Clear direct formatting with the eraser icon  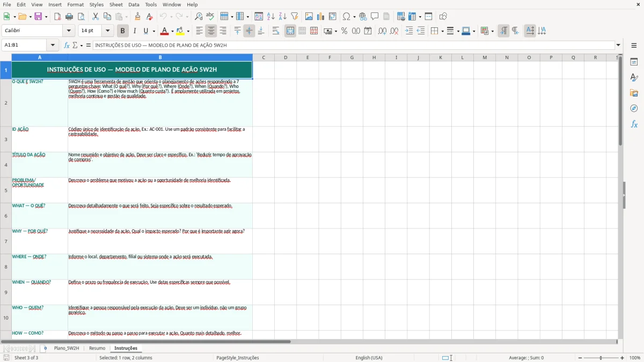(149, 17)
